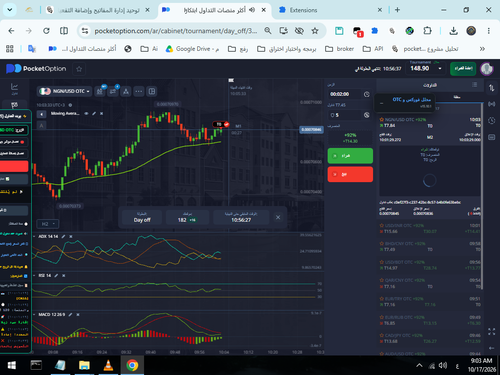Open Chrome tab search dropdown
Screen dimensions: 500x375
[x=10, y=10]
